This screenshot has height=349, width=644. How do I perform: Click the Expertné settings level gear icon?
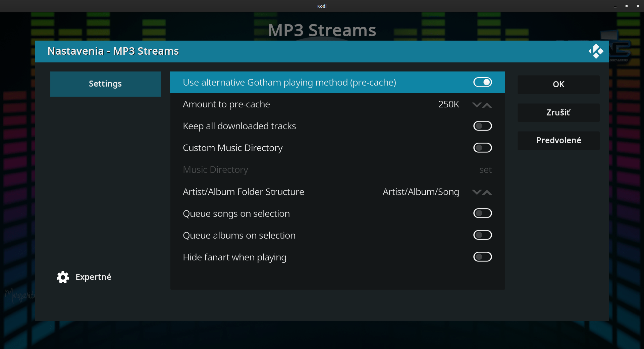pyautogui.click(x=63, y=277)
